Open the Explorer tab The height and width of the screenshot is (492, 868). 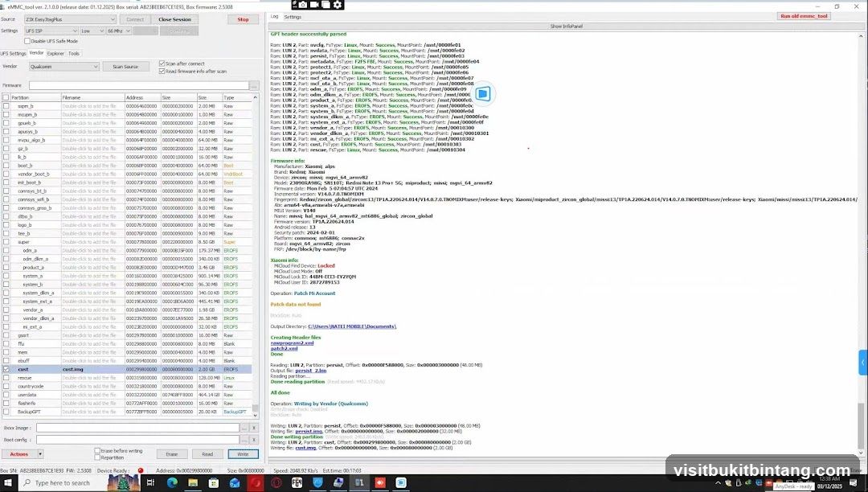[x=55, y=54]
